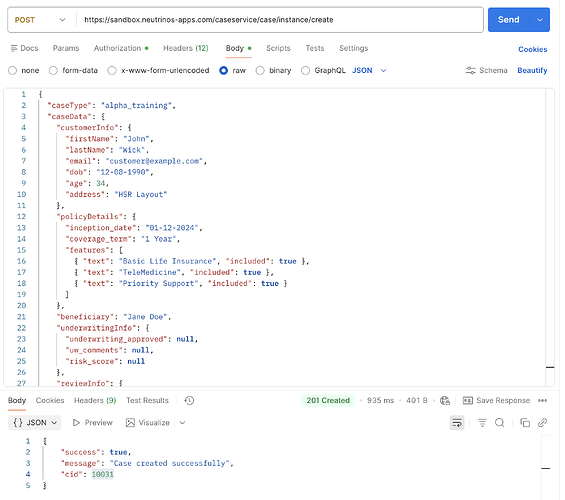This screenshot has height=500, width=565.
Task: Click the request URL field
Action: point(279,20)
